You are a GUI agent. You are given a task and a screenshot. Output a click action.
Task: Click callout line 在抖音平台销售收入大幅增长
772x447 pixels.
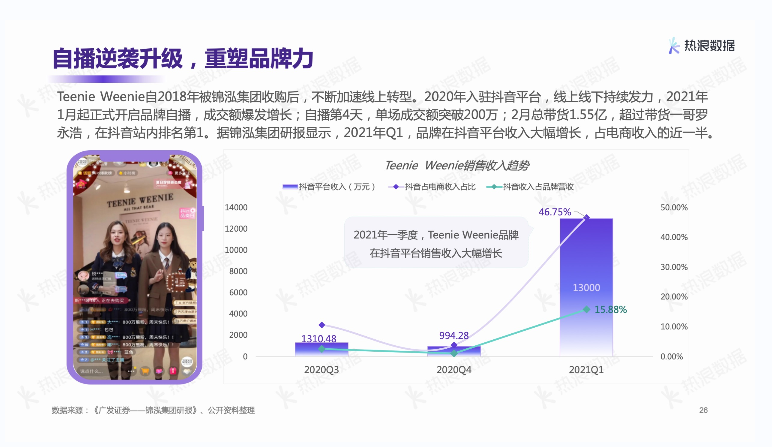coord(436,254)
